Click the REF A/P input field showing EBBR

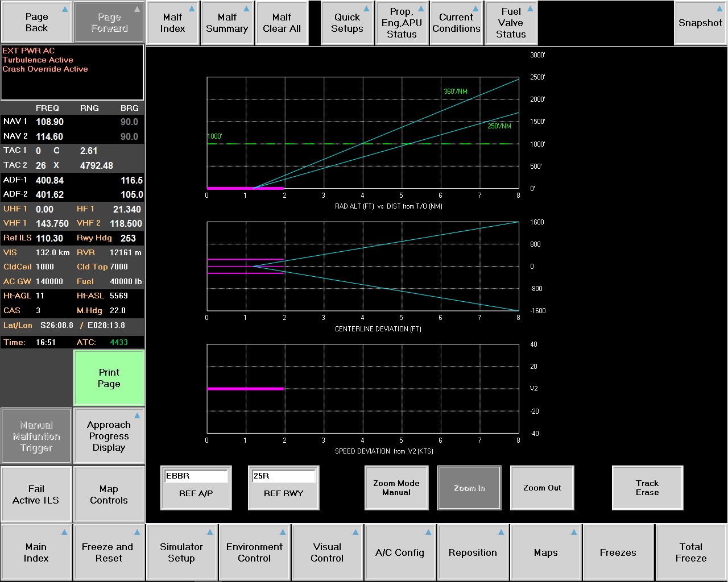point(196,476)
